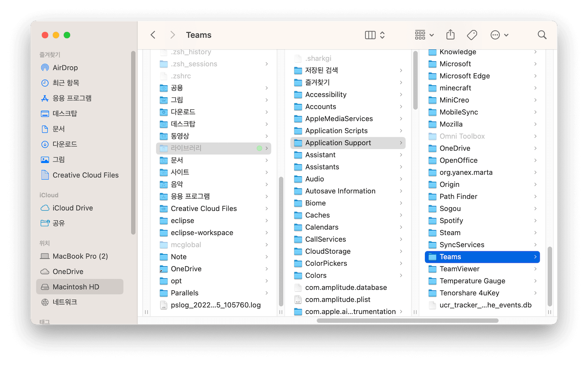Image resolution: width=588 pixels, height=365 pixels.
Task: Open the More actions ellipsis menu
Action: pos(499,35)
